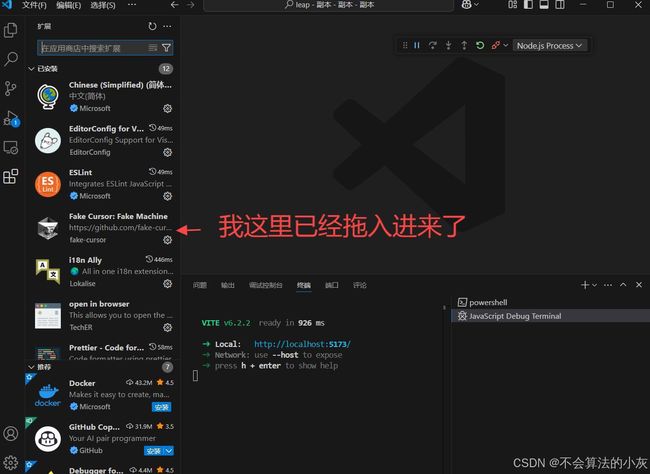Open the overflow menu ellipsis
This screenshot has width=650, height=474.
tap(132, 5)
